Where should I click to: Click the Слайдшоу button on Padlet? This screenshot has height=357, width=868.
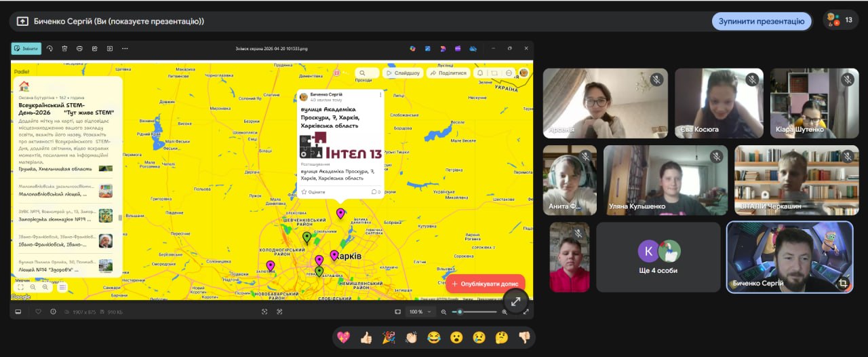pos(402,73)
